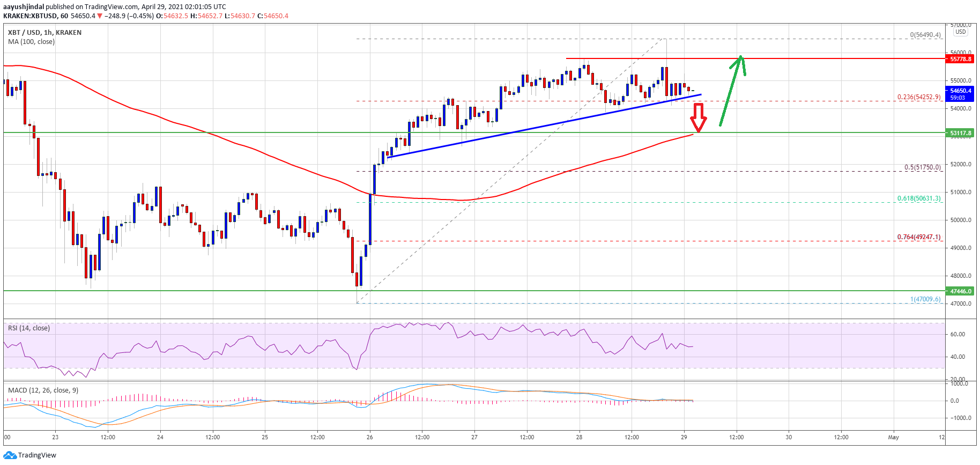The image size is (980, 465).
Task: Select the blue ascending trendline
Action: point(536,127)
